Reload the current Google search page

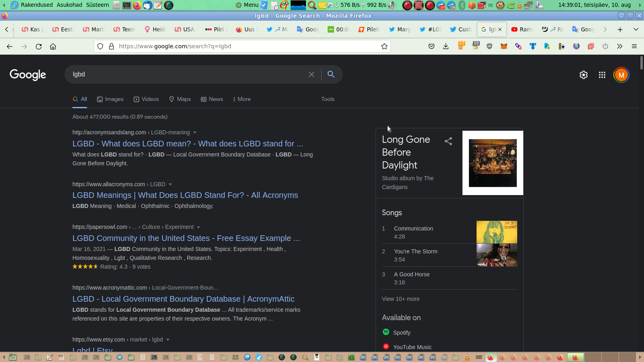(39, 46)
